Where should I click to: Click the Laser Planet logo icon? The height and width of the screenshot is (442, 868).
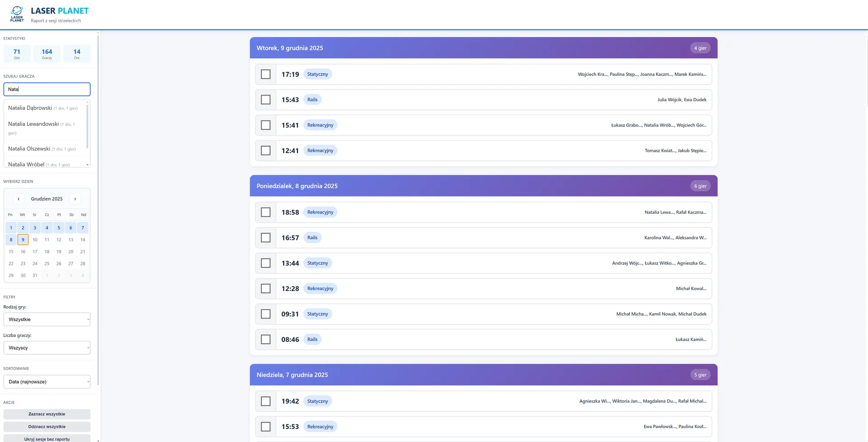pyautogui.click(x=17, y=14)
